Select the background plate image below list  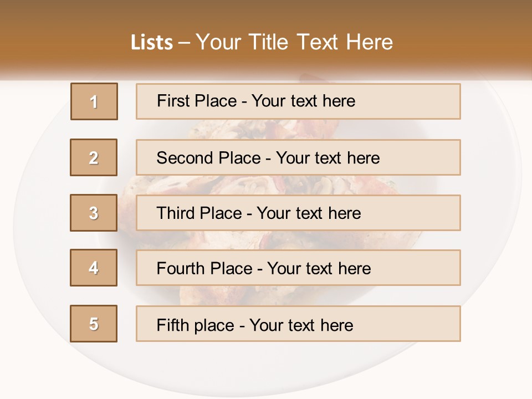pyautogui.click(x=266, y=366)
